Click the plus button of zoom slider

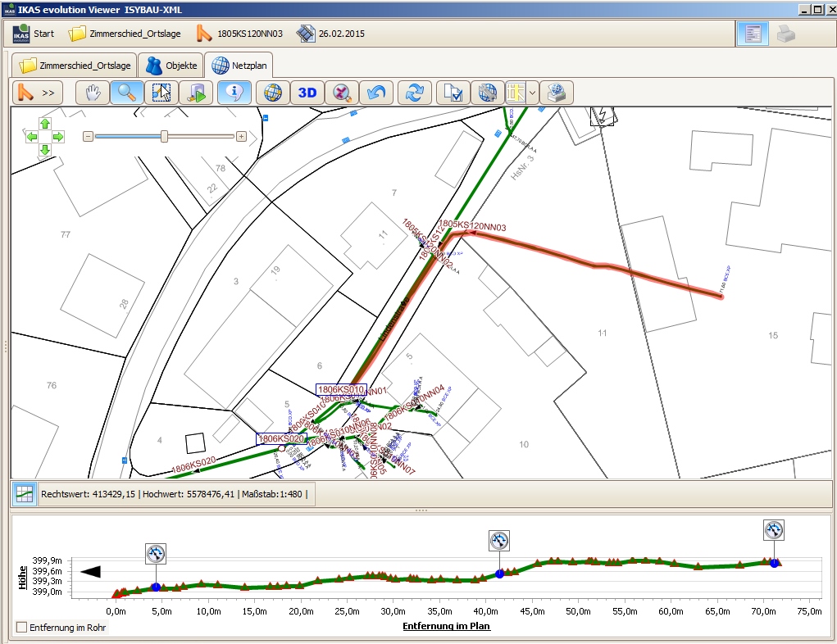click(x=241, y=137)
